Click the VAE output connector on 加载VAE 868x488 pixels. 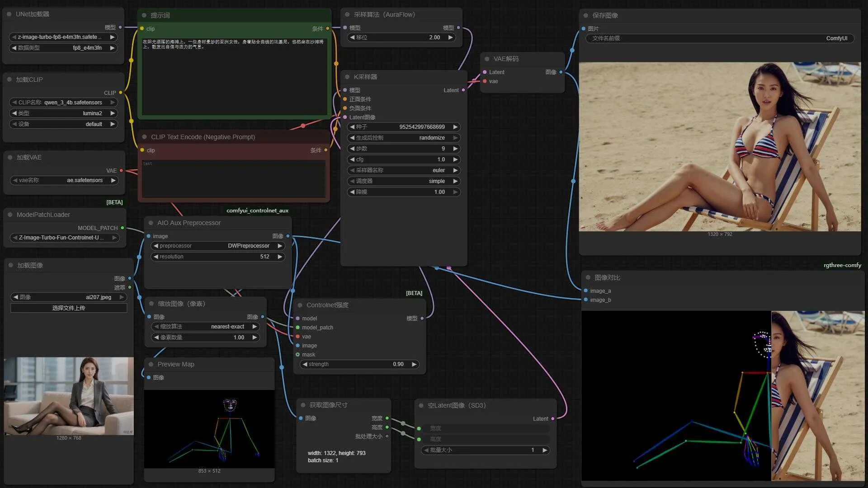pos(121,171)
